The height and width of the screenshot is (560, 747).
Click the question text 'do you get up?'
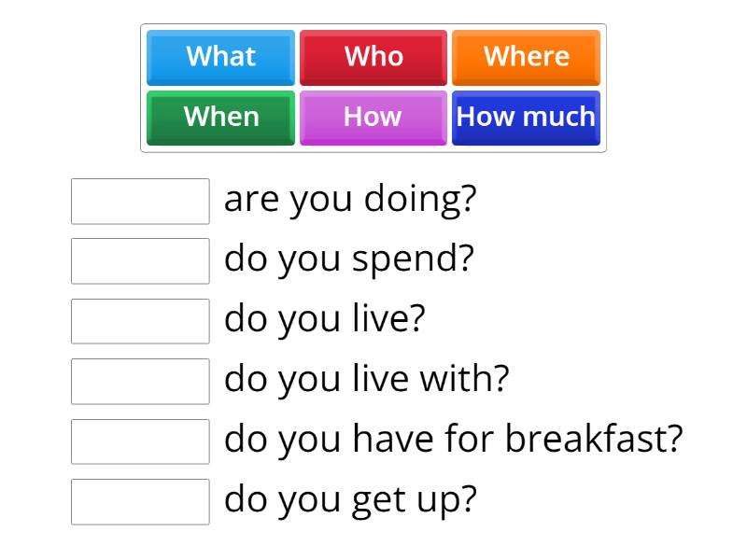350,499
